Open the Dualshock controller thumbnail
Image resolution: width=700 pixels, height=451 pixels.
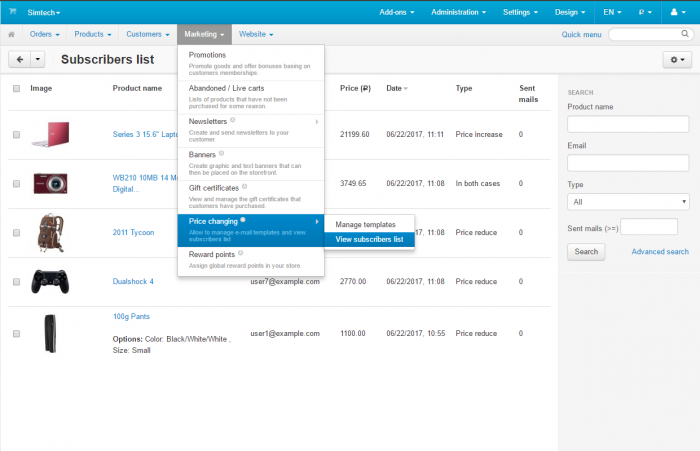point(50,281)
